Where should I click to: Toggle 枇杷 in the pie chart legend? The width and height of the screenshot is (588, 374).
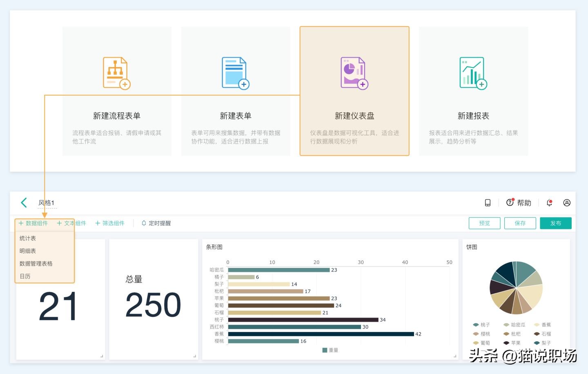pos(512,334)
